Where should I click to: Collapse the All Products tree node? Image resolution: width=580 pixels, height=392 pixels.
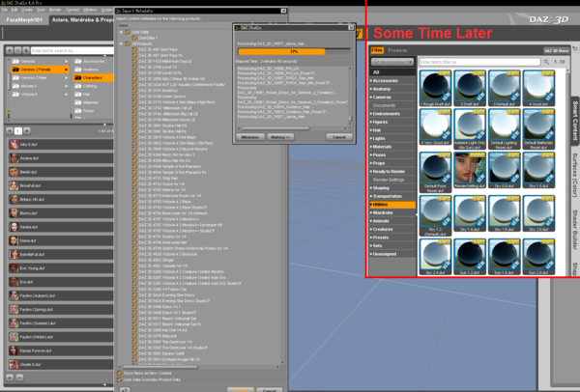click(121, 43)
